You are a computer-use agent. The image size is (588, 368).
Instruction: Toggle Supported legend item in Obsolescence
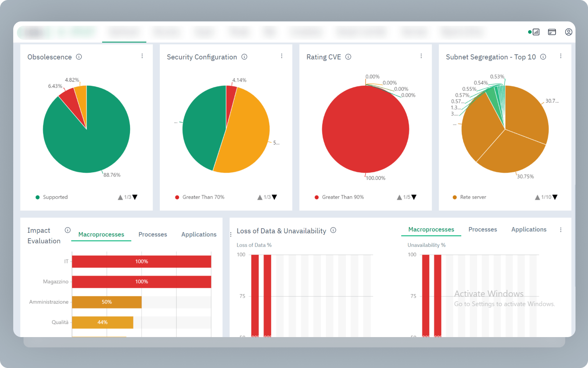(x=52, y=197)
